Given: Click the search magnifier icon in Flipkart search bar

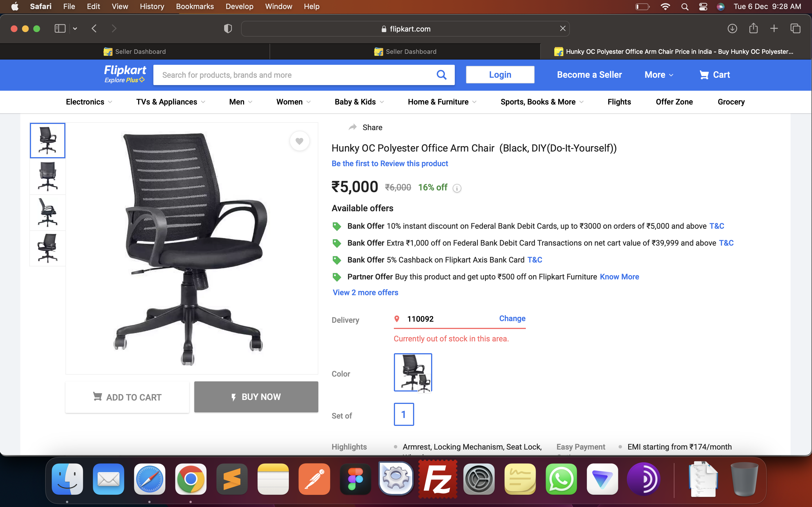Looking at the screenshot, I should click(x=441, y=75).
